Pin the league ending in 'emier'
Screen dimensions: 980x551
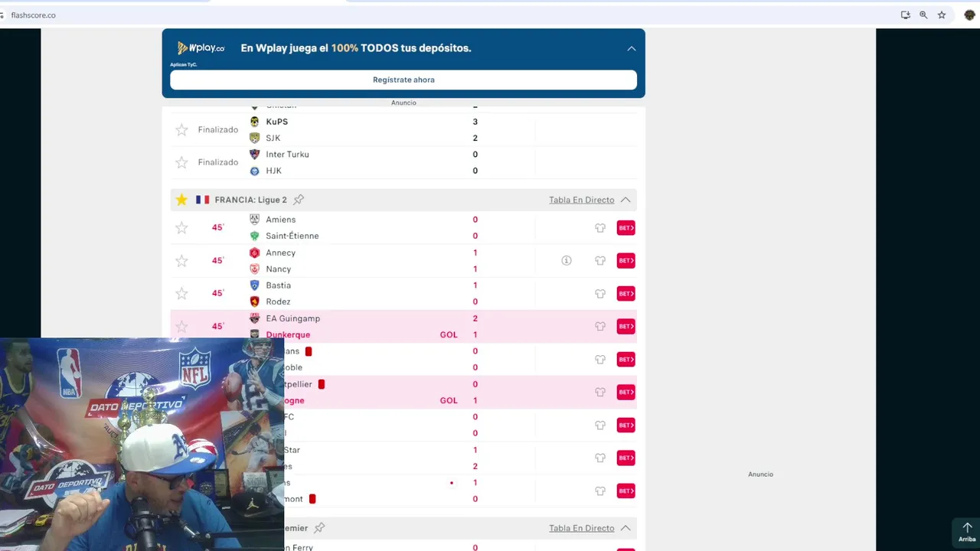coord(319,528)
